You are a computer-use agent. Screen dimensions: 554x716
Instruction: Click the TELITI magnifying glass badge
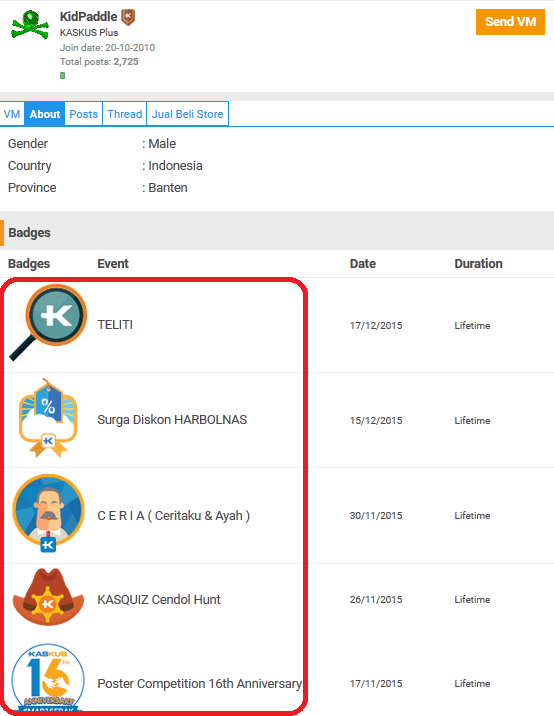click(48, 322)
